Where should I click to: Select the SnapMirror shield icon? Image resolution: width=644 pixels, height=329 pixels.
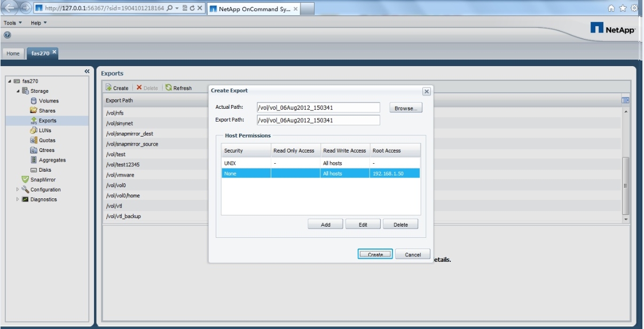click(x=25, y=180)
